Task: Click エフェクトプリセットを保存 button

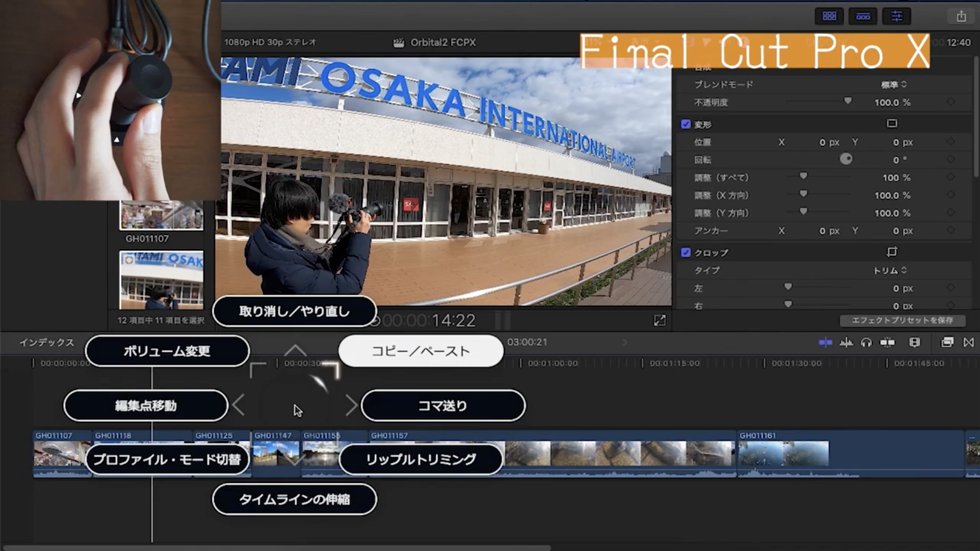Action: pyautogui.click(x=902, y=320)
